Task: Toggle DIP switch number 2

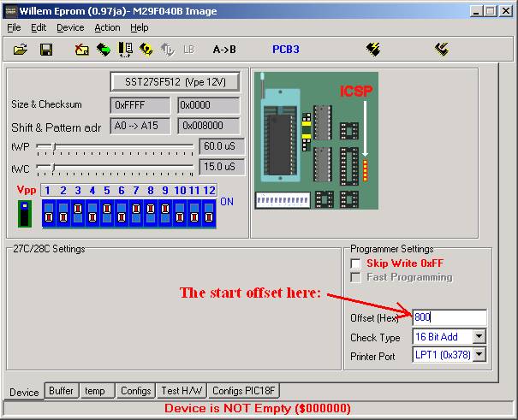Action: [63, 213]
